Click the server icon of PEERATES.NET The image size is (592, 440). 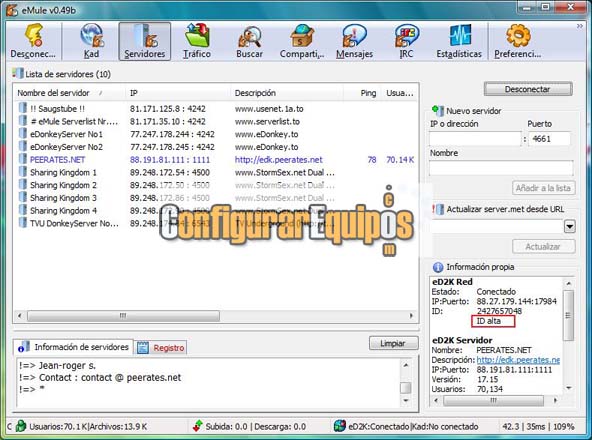tap(23, 159)
